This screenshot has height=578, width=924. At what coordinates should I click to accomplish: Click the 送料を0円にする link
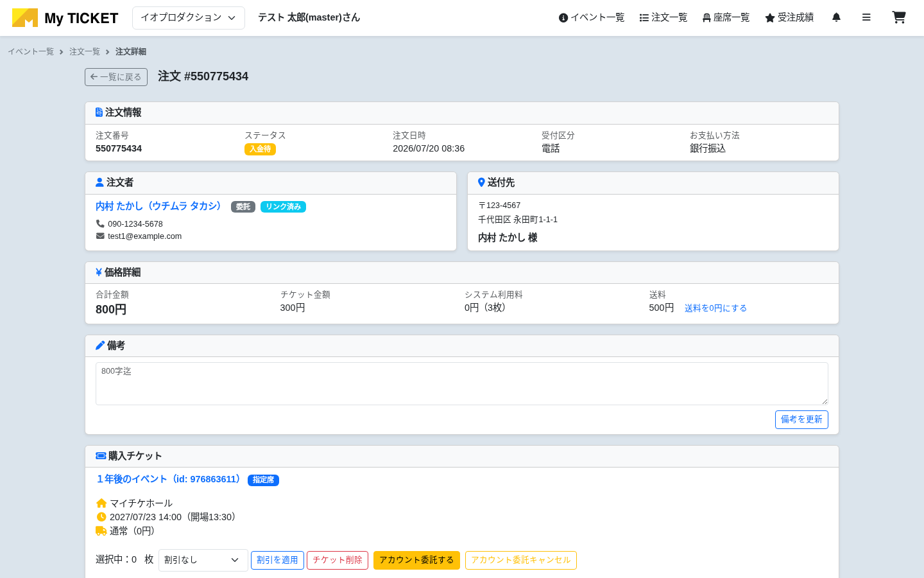pos(715,308)
